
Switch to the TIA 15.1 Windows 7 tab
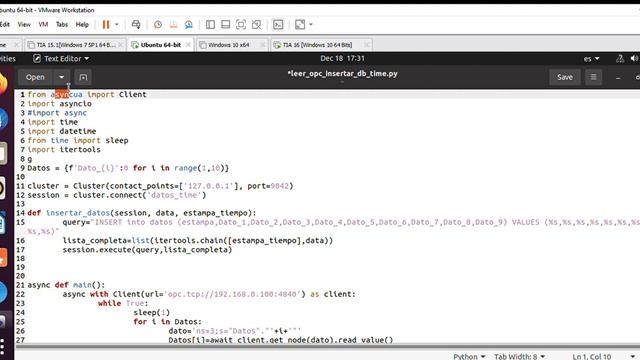click(76, 45)
